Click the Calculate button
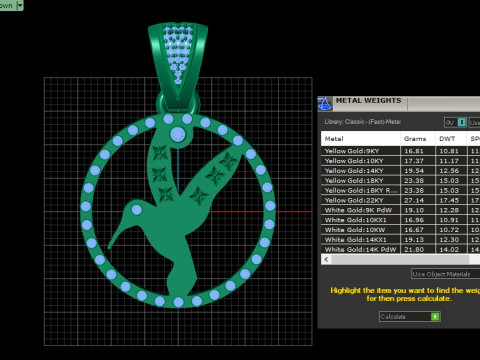The image size is (480, 360). click(x=410, y=316)
